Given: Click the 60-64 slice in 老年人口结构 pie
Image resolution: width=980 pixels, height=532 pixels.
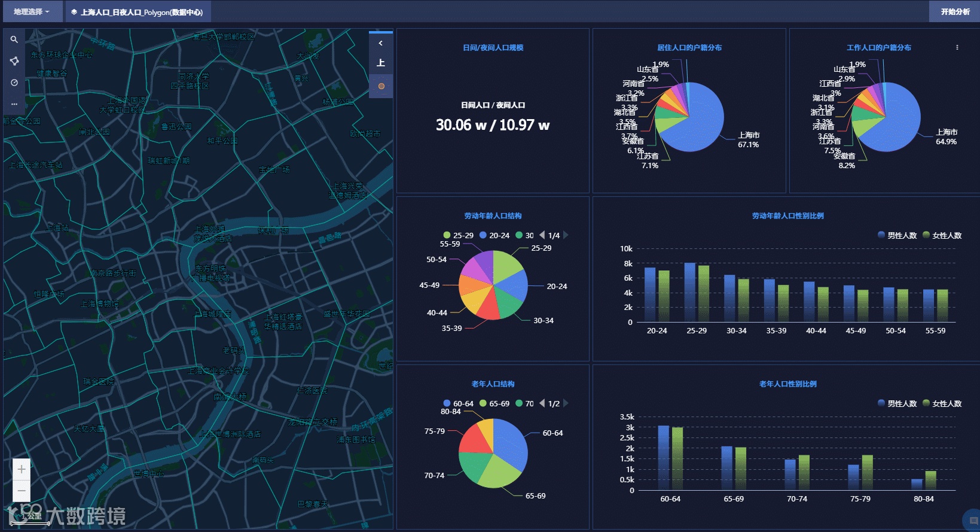Looking at the screenshot, I should 509,442.
